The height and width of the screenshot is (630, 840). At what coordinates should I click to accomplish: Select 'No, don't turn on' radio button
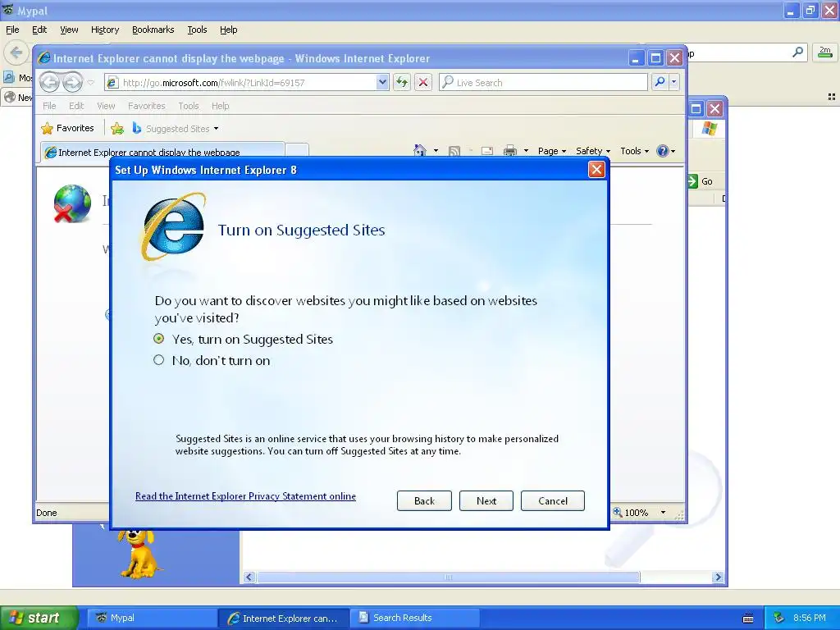158,360
